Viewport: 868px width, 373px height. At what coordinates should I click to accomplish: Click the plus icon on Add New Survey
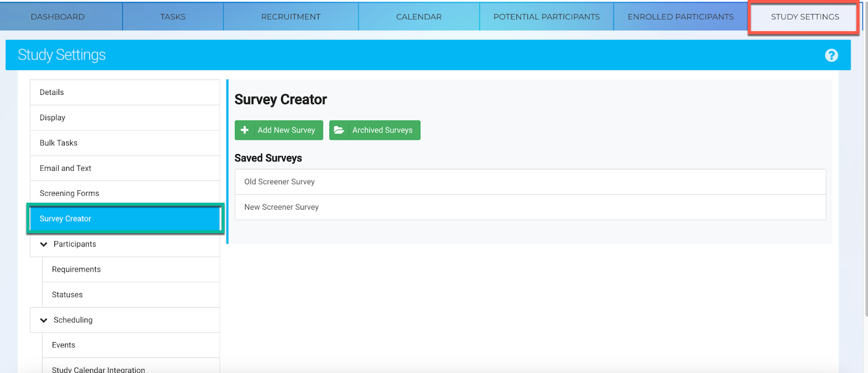click(x=245, y=130)
